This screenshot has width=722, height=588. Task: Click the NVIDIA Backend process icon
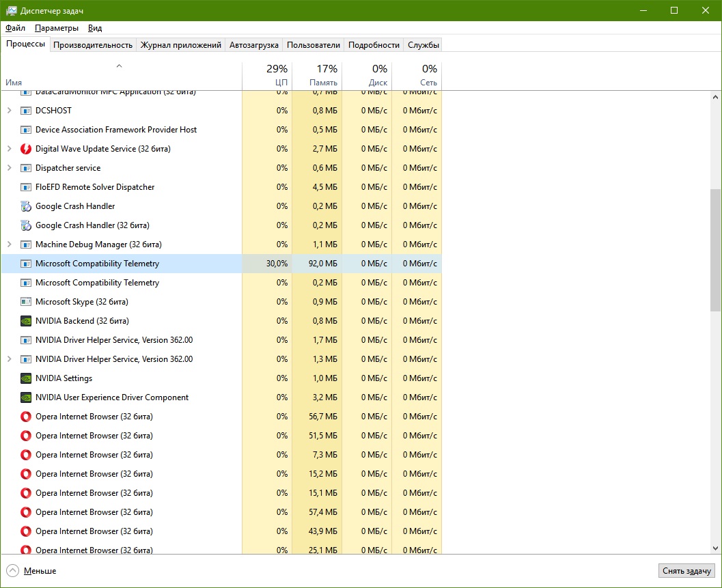(x=26, y=321)
